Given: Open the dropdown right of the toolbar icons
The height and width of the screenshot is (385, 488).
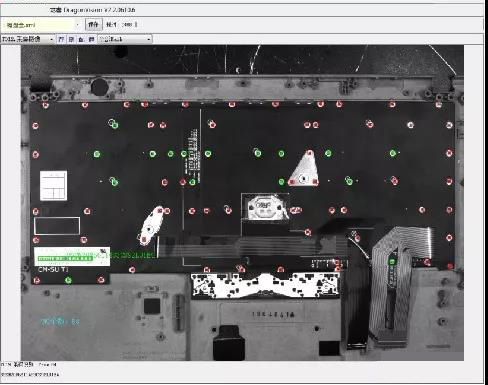Looking at the screenshot, I should [125, 39].
